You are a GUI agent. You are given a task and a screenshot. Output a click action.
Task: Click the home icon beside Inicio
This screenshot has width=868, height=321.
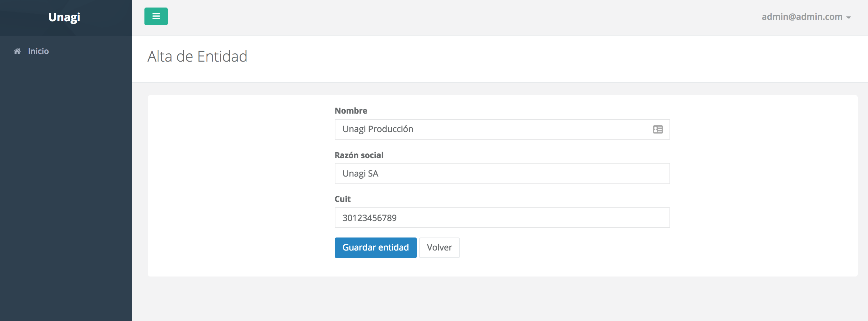click(x=17, y=51)
